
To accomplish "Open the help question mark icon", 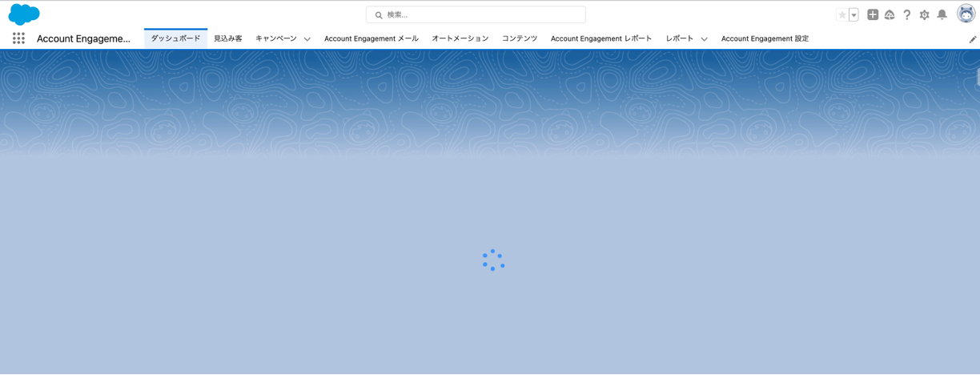I will (907, 14).
